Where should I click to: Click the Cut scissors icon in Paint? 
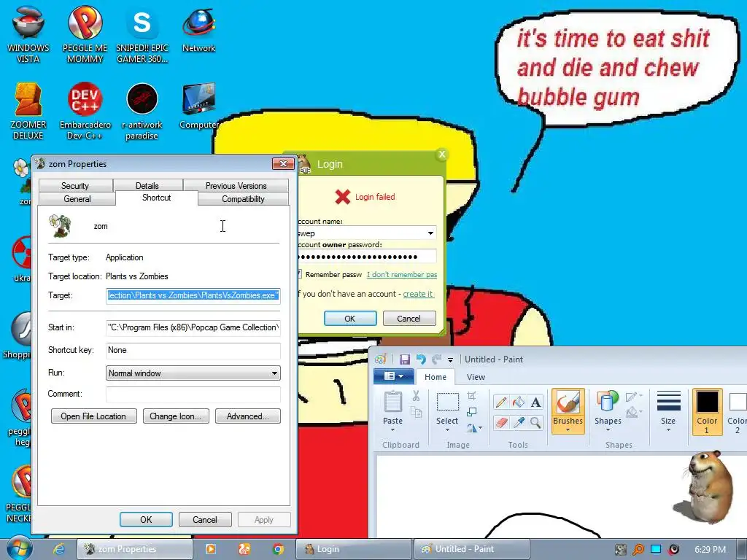coord(416,396)
